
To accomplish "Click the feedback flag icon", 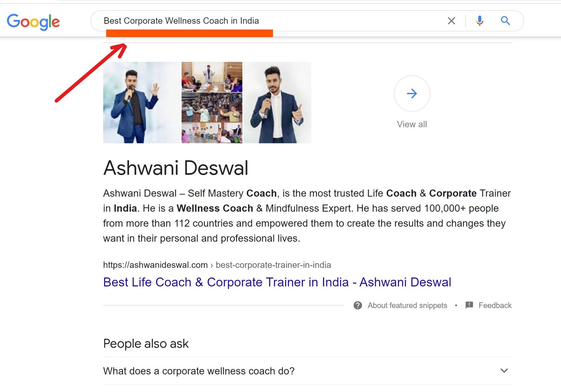I will point(469,305).
